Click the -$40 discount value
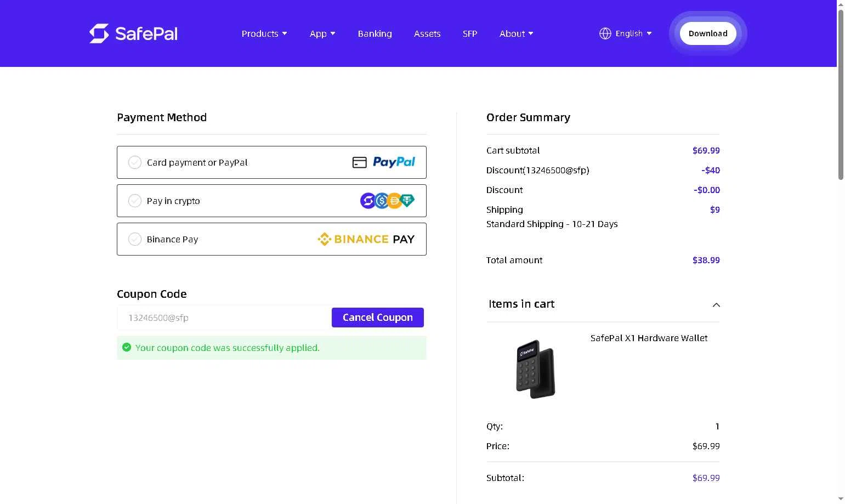The height and width of the screenshot is (504, 845). click(x=711, y=170)
